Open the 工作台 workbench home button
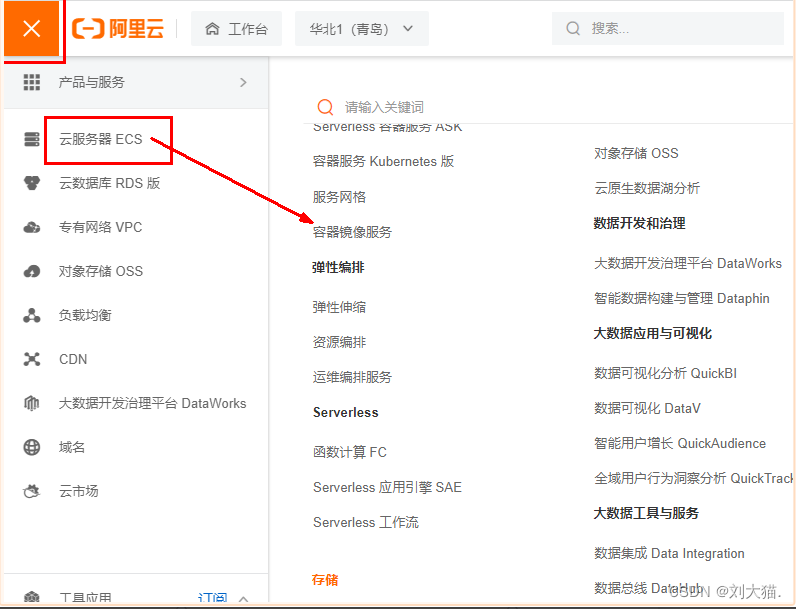Screen dimensions: 796x609 click(236, 29)
